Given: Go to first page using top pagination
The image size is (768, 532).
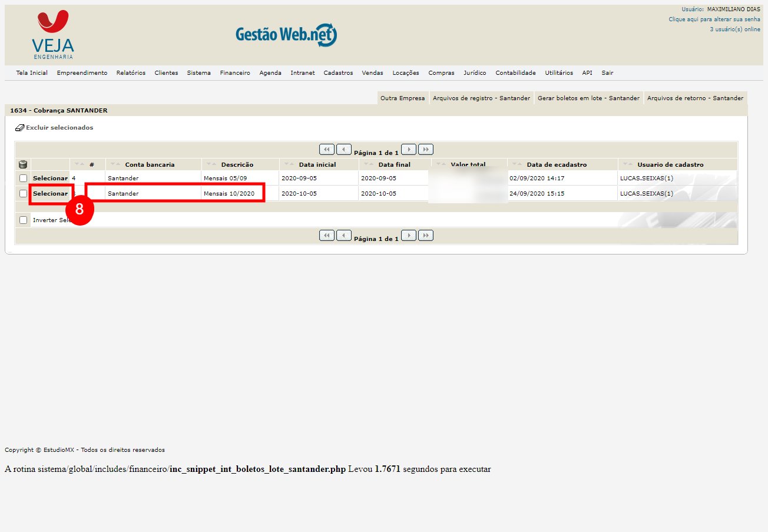Looking at the screenshot, I should pyautogui.click(x=327, y=150).
